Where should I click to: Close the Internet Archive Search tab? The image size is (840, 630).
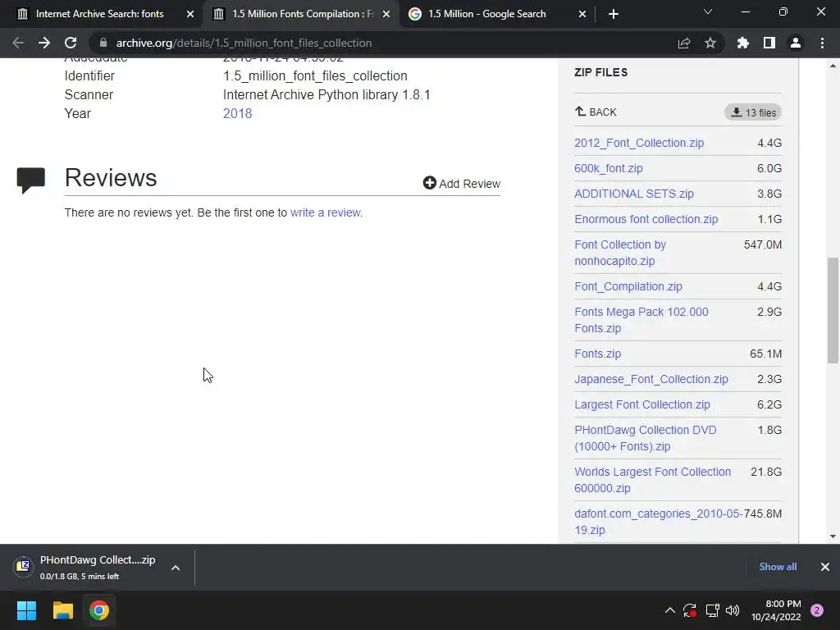coord(190,14)
